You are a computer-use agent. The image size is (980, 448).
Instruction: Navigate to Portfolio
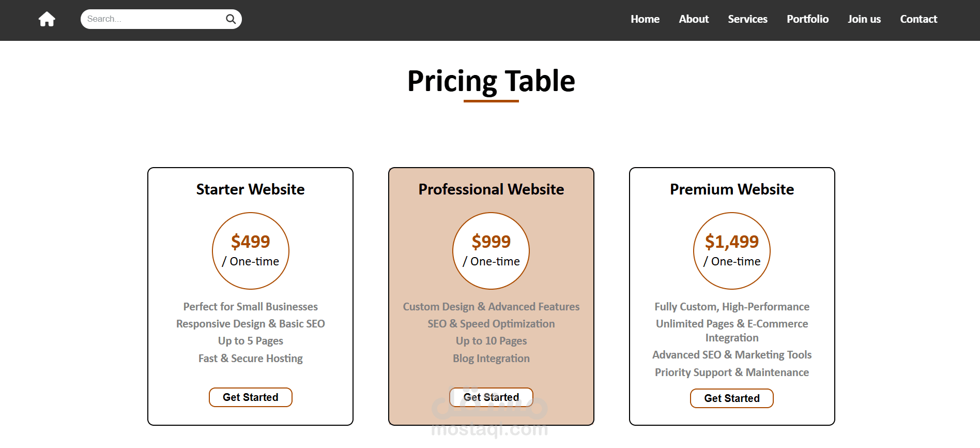807,19
